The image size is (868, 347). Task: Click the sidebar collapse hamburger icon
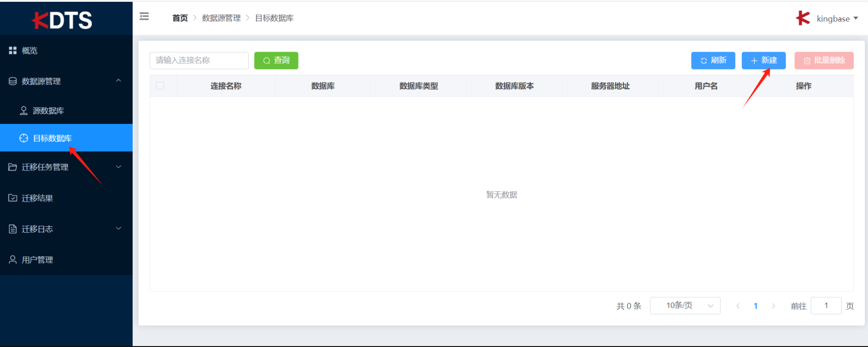(x=144, y=17)
